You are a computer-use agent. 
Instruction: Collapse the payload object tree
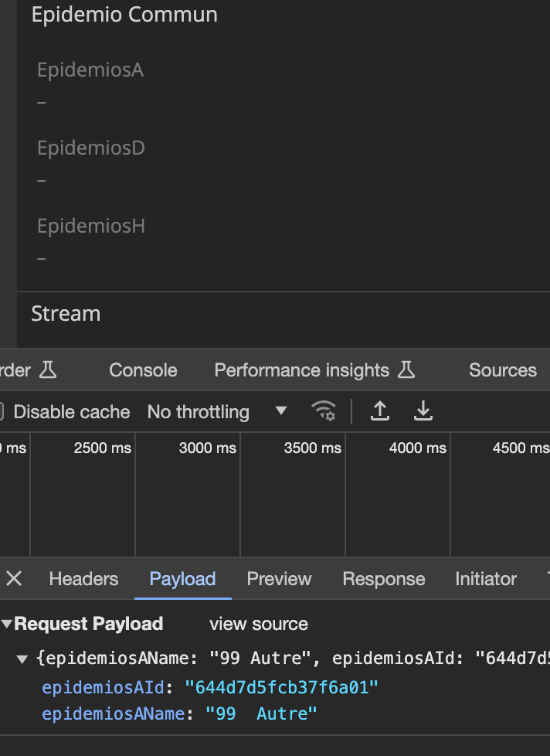[x=22, y=659]
